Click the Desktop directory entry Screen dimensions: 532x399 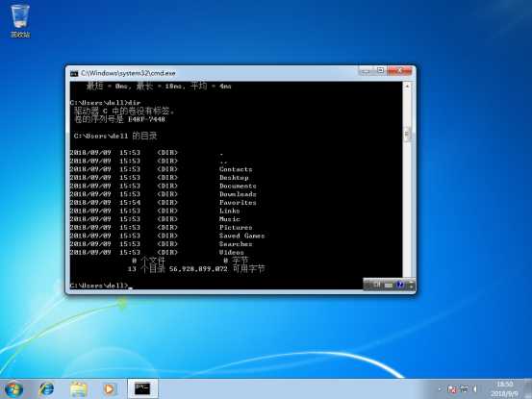click(234, 178)
